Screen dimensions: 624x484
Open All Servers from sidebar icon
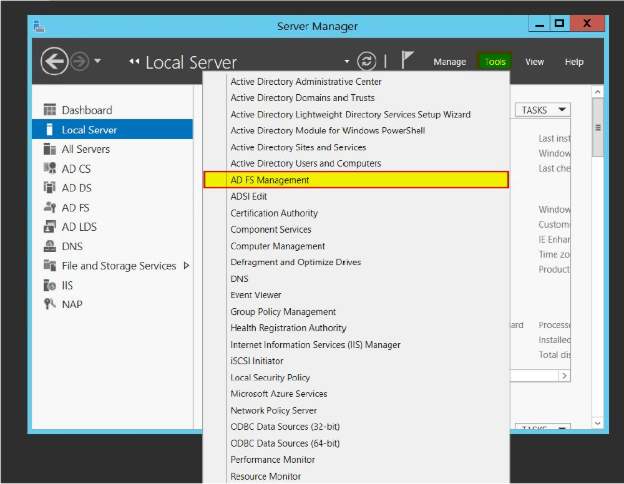tap(50, 149)
